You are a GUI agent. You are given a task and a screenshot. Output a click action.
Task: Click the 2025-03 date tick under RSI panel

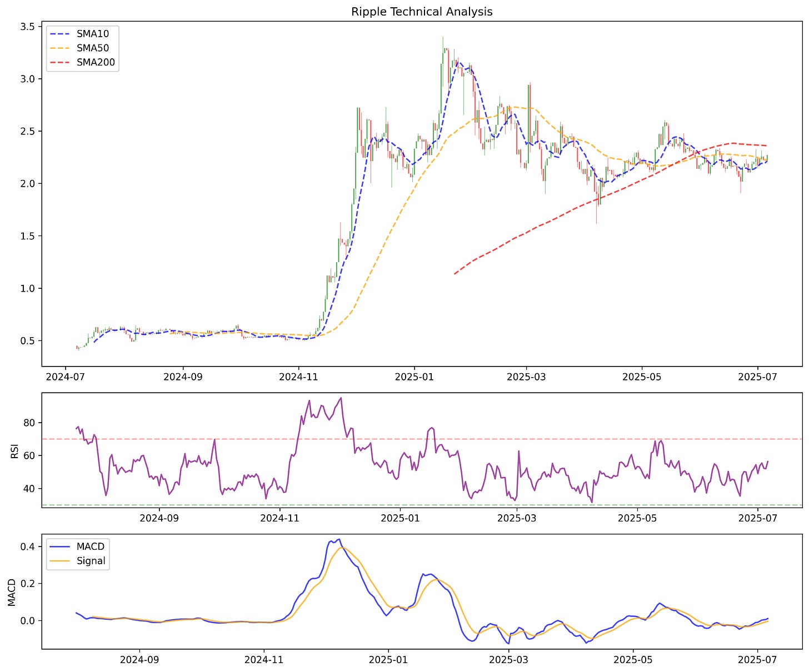(517, 518)
